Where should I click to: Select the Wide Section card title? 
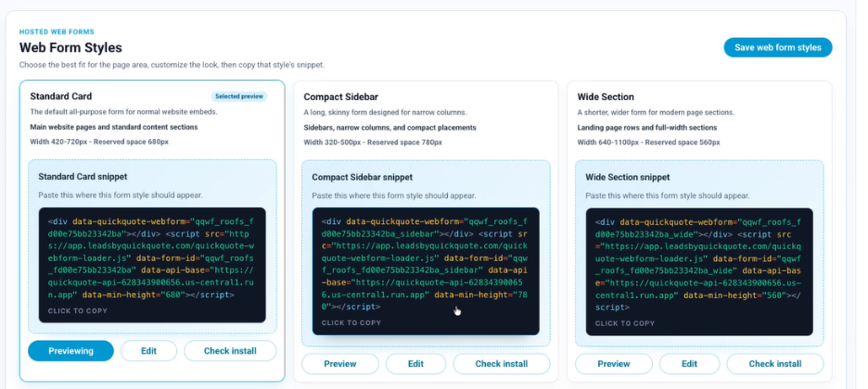pos(606,96)
